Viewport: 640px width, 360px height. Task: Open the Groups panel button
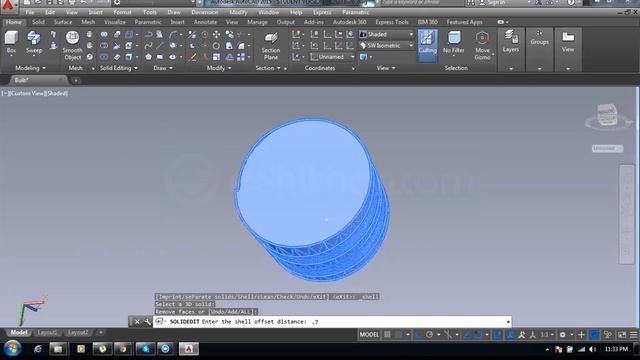tap(539, 38)
